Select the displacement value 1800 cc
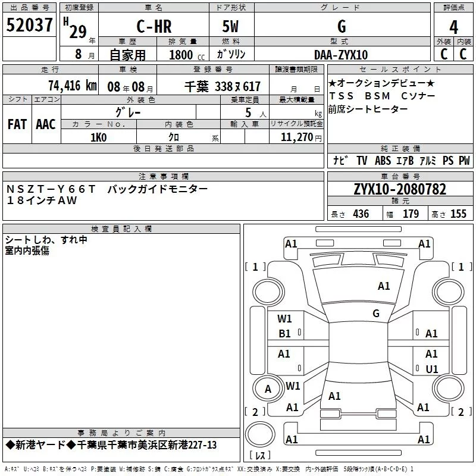Image resolution: width=476 pixels, height=476 pixels. pyautogui.click(x=187, y=55)
